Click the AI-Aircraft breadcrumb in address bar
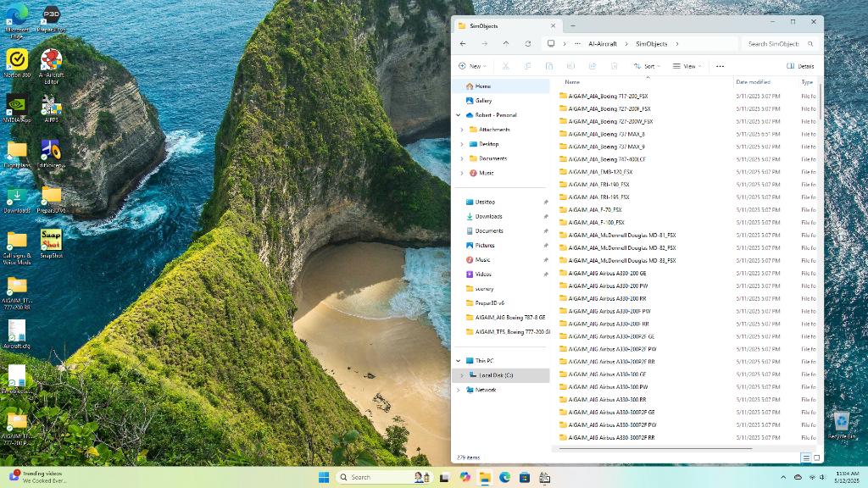This screenshot has width=868, height=488. point(601,43)
